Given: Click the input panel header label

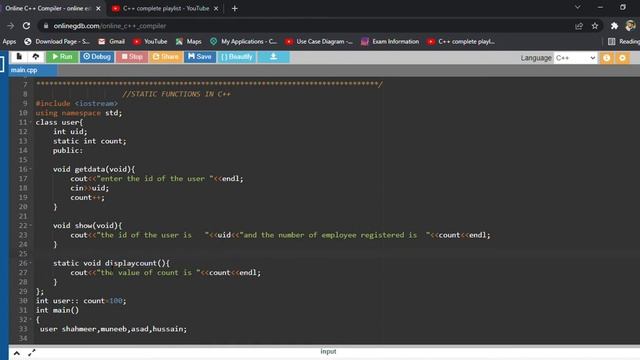Looking at the screenshot, I should tap(328, 351).
